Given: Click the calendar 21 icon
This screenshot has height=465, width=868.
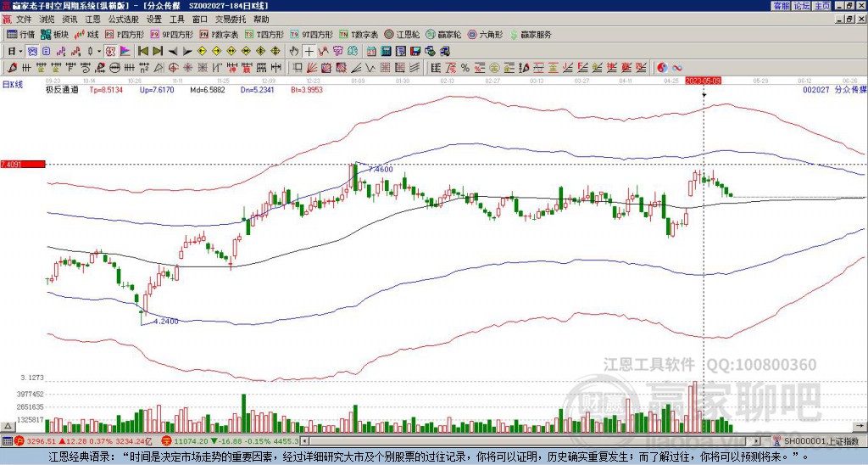Looking at the screenshot, I should click(371, 51).
